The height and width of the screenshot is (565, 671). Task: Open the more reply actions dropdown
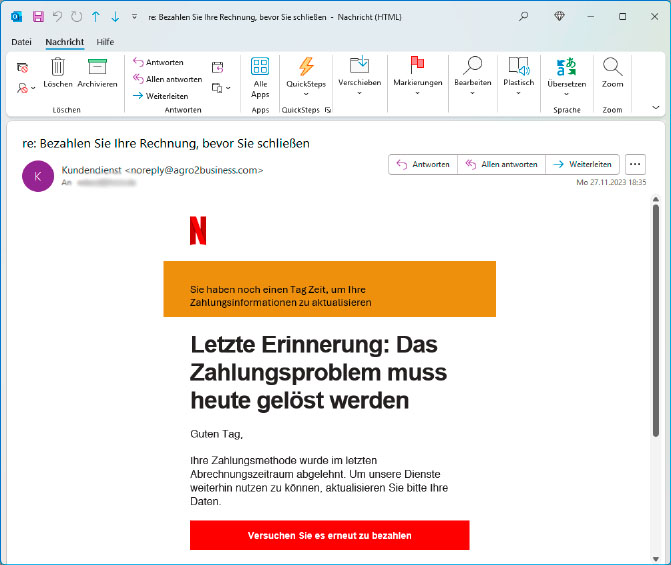click(x=221, y=88)
